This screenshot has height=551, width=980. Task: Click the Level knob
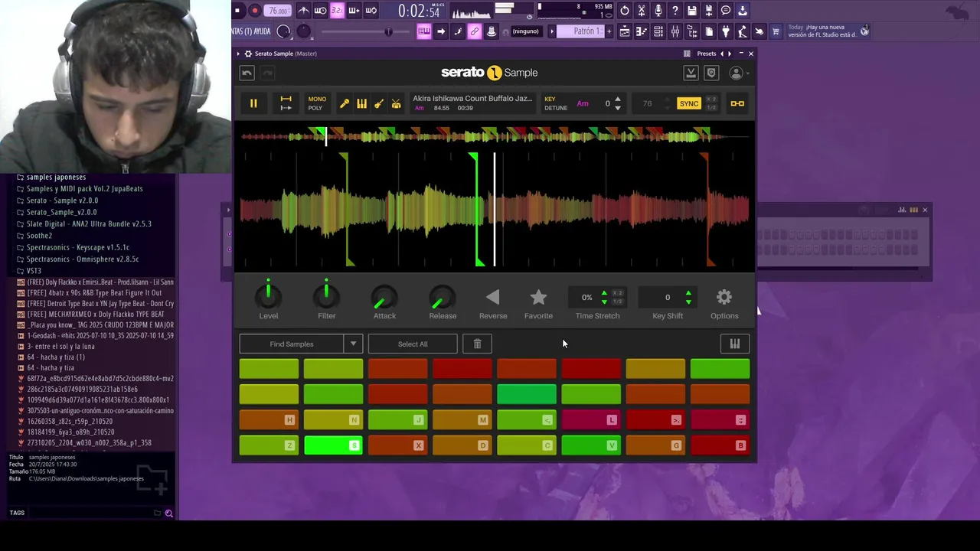(x=269, y=296)
